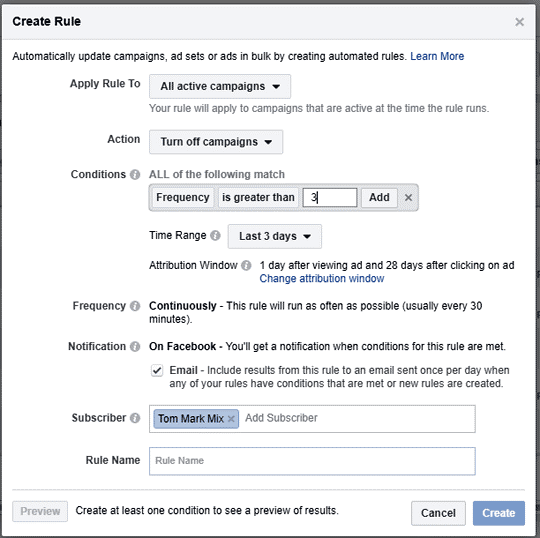This screenshot has height=538, width=540.
Task: Change the is greater than operator
Action: (x=258, y=197)
